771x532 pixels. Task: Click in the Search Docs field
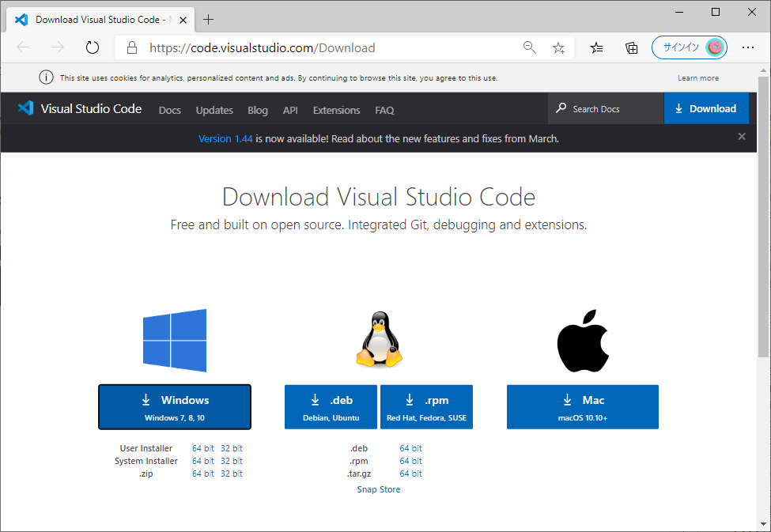[x=606, y=108]
